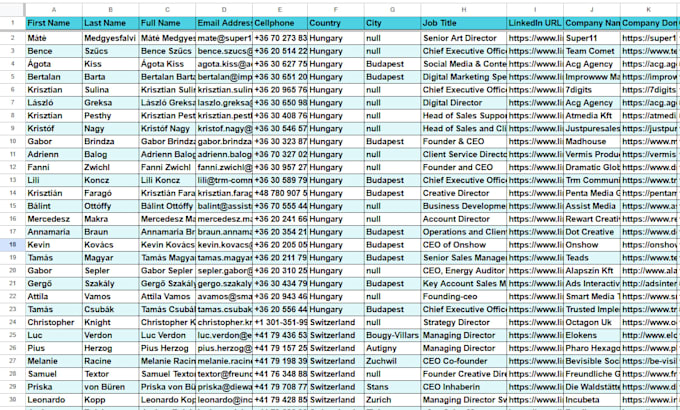This screenshot has height=410, width=680.
Task: Select the company cell 'Team Comet'
Action: (x=592, y=51)
